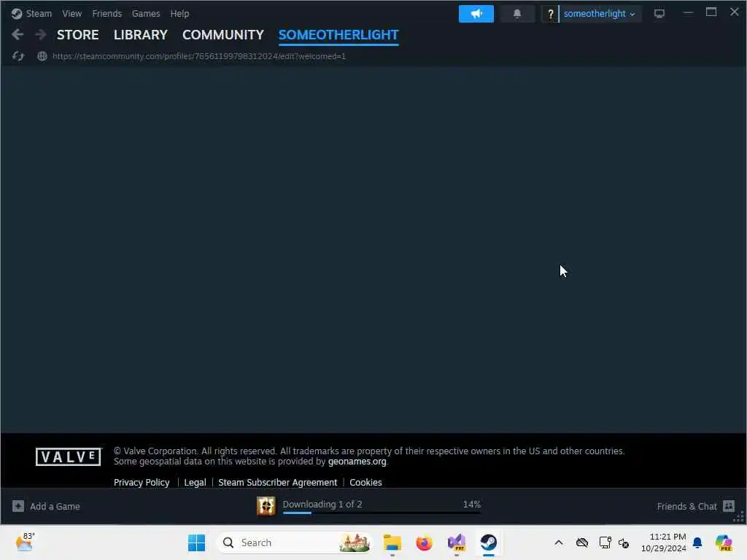Launch Firefox from the taskbar
747x560 pixels.
point(424,542)
